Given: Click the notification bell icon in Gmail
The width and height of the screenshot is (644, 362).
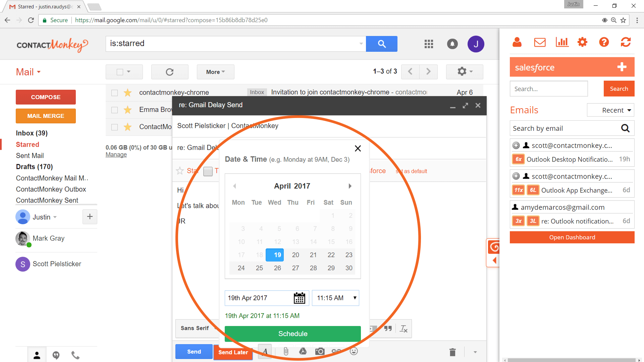Looking at the screenshot, I should pyautogui.click(x=452, y=43).
